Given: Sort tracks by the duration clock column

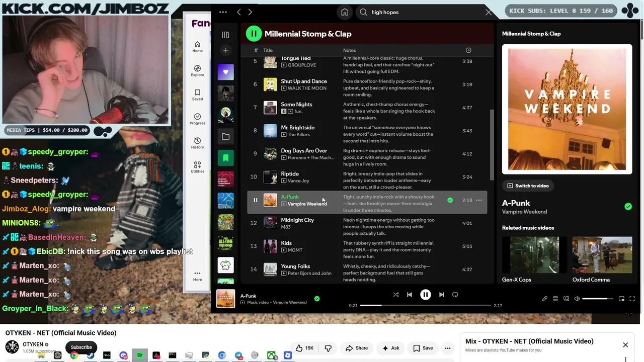Looking at the screenshot, I should click(468, 50).
